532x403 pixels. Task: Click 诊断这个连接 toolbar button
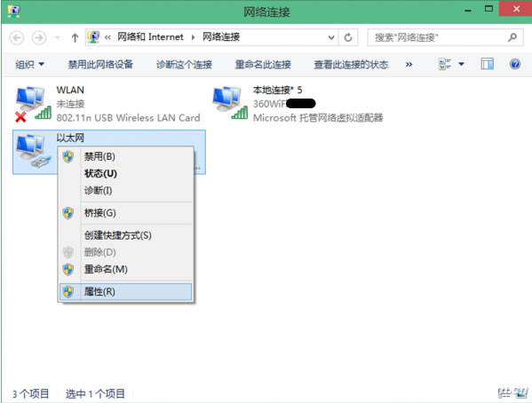[184, 64]
